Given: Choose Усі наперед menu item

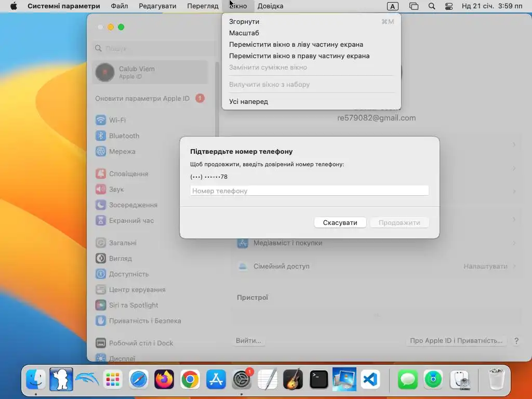Looking at the screenshot, I should (312, 101).
